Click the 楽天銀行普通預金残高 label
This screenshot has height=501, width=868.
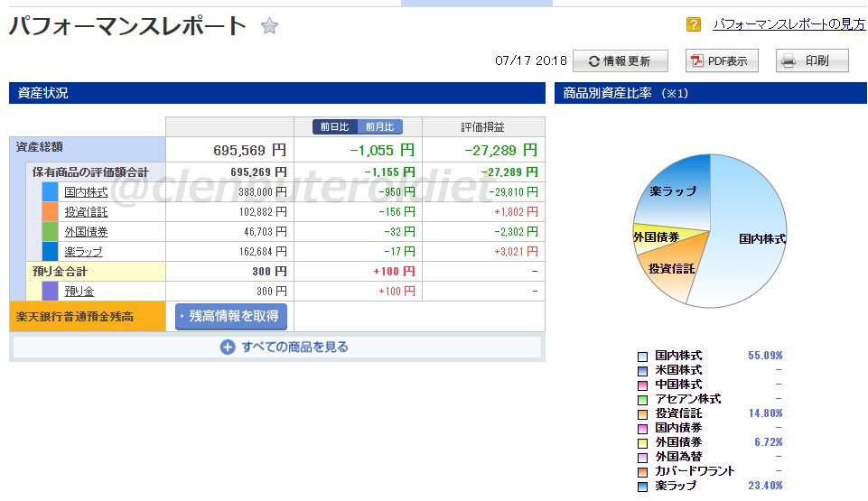coord(75,317)
